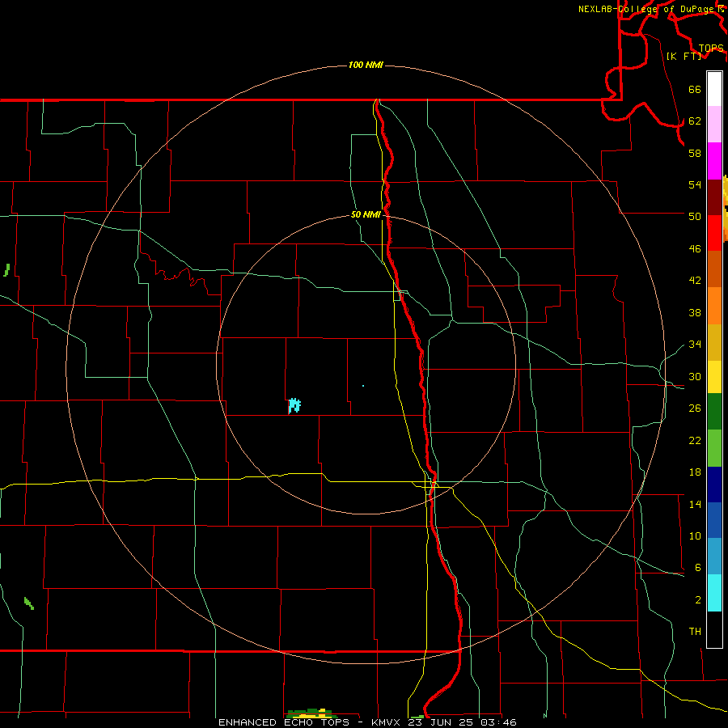Click the "50" scale value

(695, 217)
